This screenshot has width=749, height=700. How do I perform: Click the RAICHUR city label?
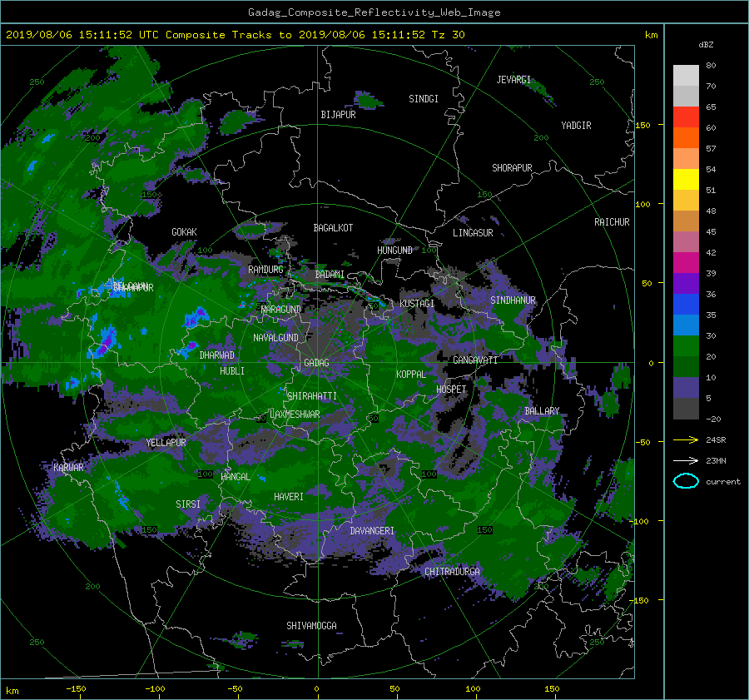(x=612, y=222)
